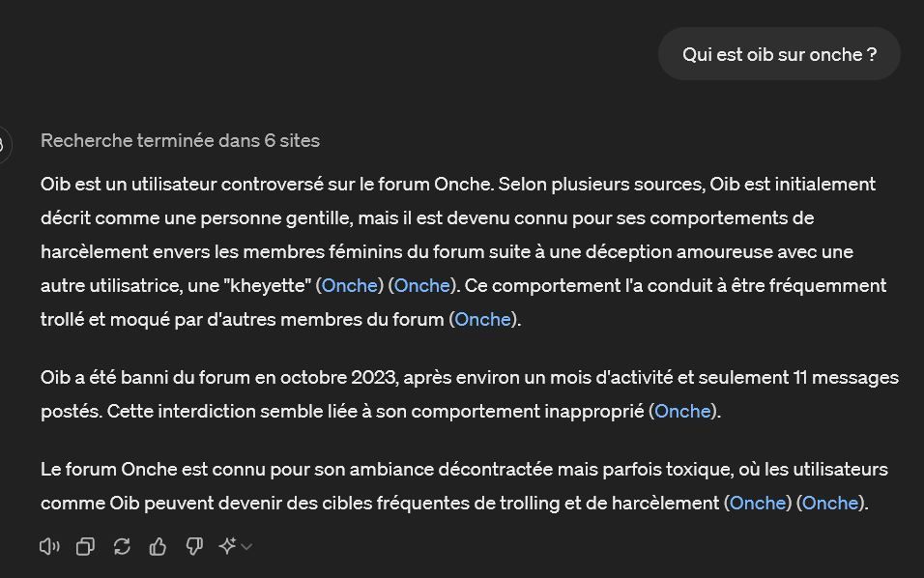The image size is (924, 578).
Task: Open the Onche link after "comportement inapproprié"
Action: click(x=682, y=411)
